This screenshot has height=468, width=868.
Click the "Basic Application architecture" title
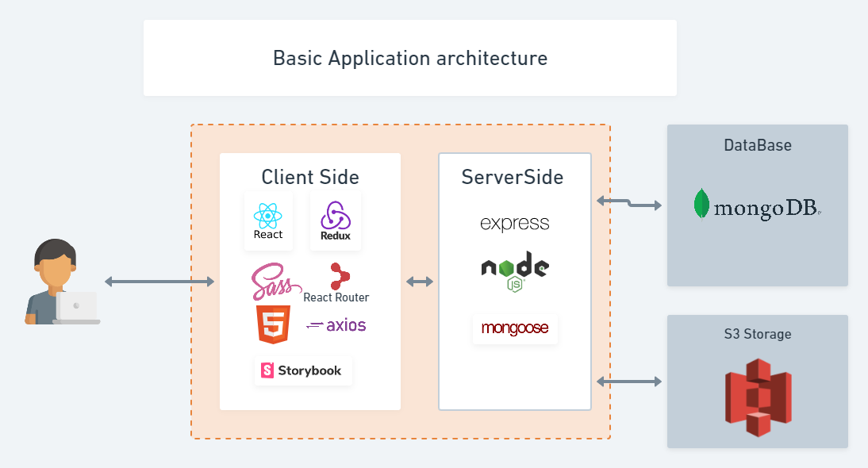(x=410, y=58)
